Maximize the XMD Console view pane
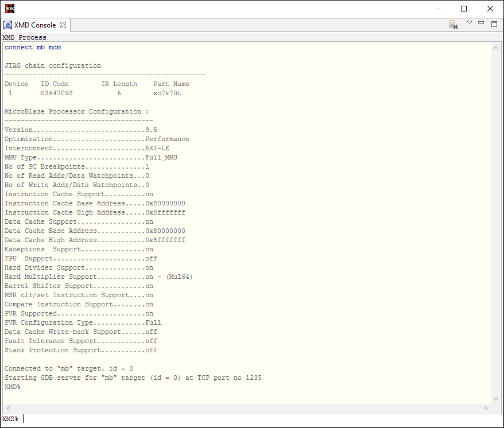The width and height of the screenshot is (504, 428). pos(494,24)
